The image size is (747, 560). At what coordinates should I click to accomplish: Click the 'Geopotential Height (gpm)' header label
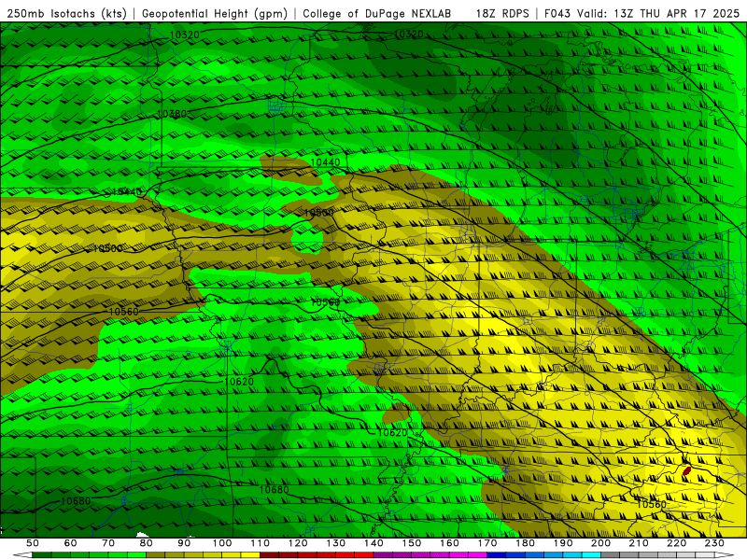[x=215, y=14]
